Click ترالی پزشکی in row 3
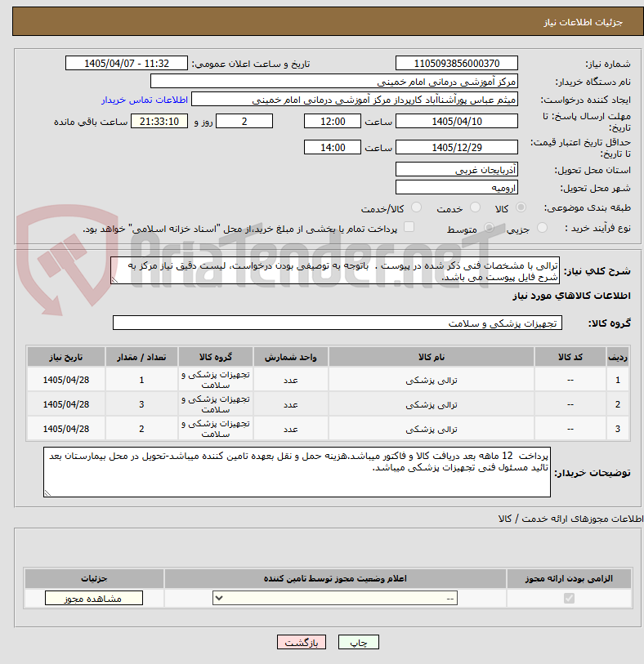 (x=432, y=429)
